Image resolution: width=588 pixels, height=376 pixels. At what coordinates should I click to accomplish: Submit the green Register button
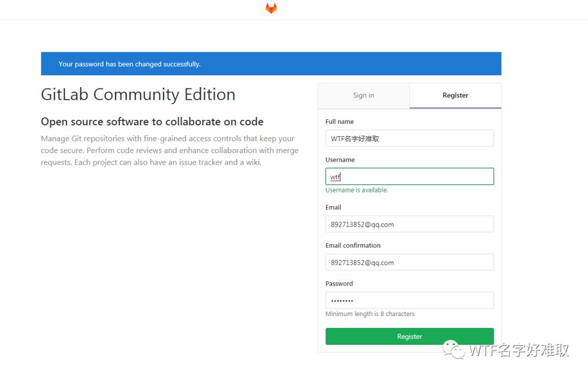pos(409,337)
